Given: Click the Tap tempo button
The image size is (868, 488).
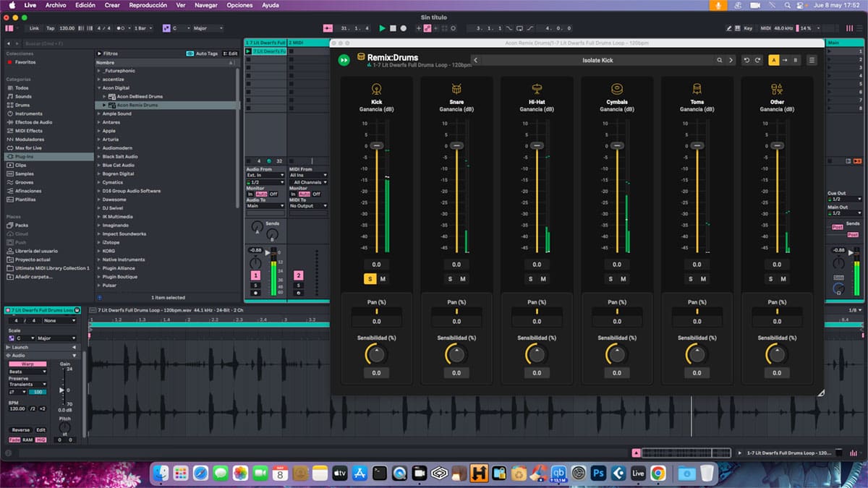Looking at the screenshot, I should 50,28.
